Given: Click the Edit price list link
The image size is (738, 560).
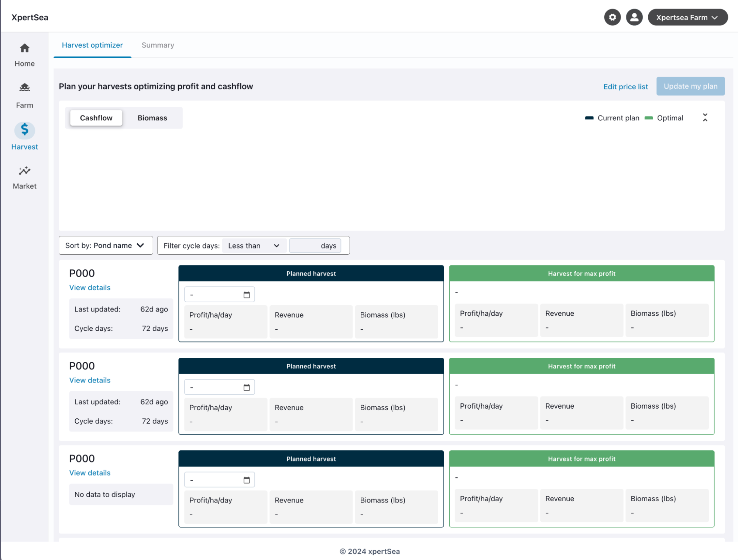Looking at the screenshot, I should (625, 86).
